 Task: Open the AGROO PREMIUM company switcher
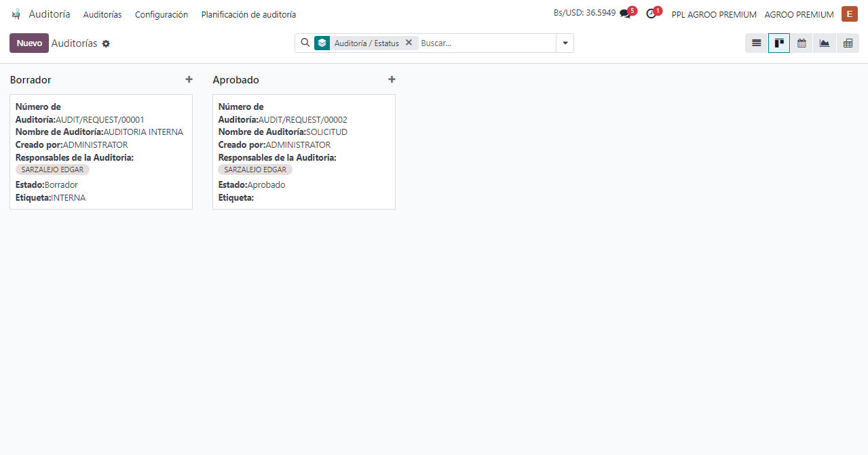[x=799, y=14]
